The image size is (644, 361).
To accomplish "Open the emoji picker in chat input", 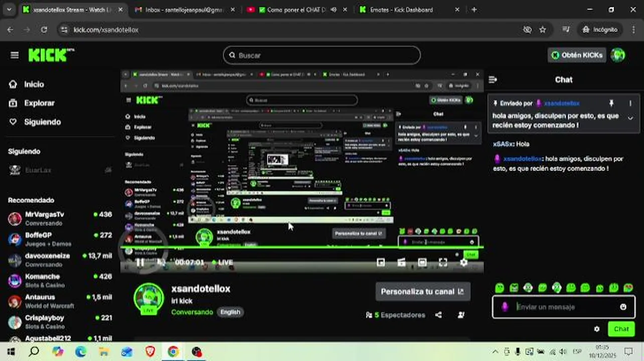I will (623, 307).
